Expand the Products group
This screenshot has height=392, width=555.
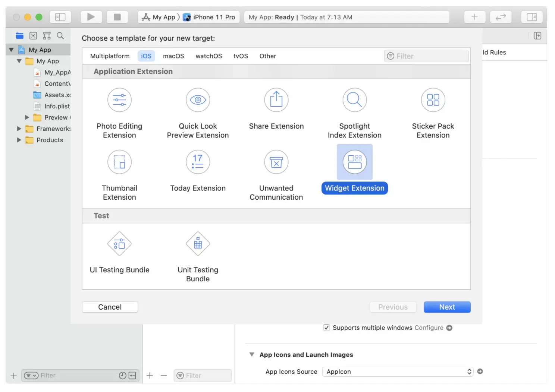pos(19,140)
